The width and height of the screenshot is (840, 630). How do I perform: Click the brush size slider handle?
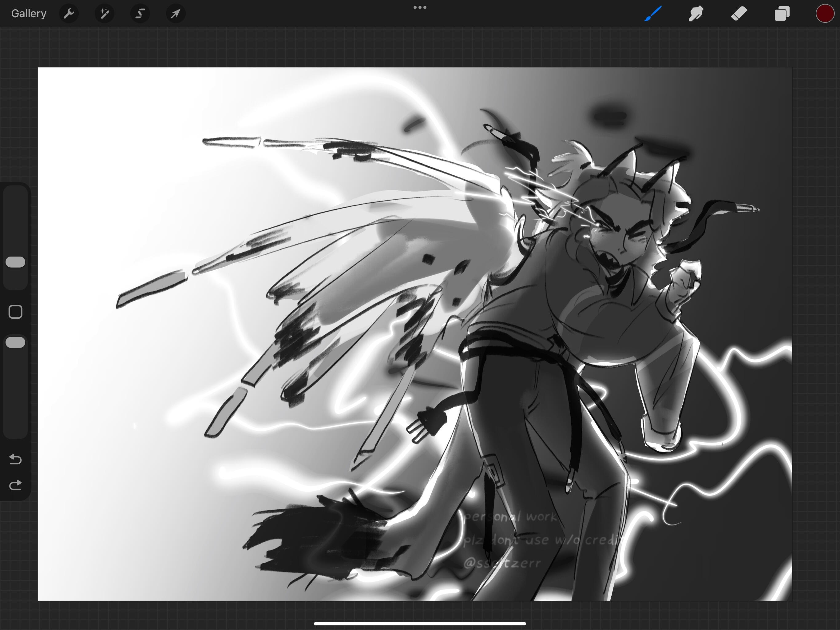click(x=16, y=262)
